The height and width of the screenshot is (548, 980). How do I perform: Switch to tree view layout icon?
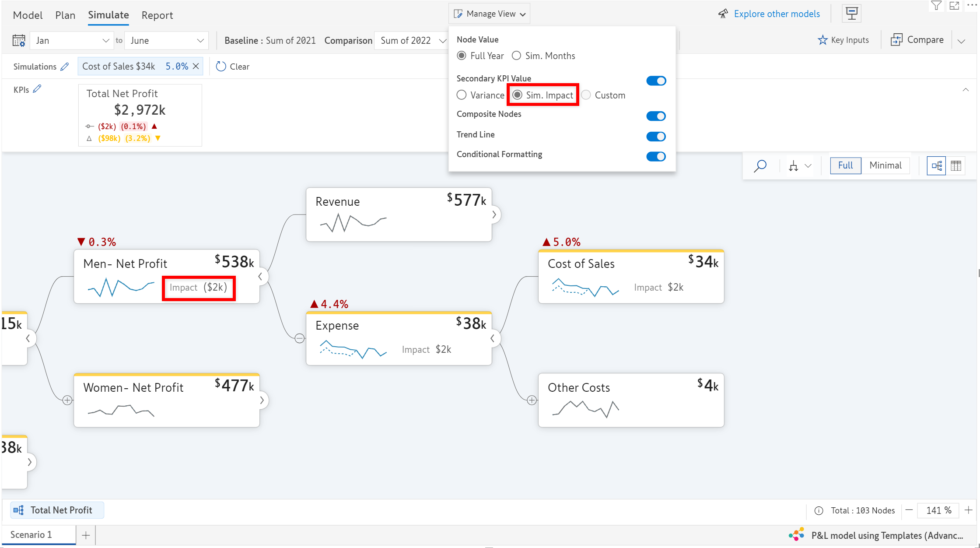pyautogui.click(x=937, y=166)
